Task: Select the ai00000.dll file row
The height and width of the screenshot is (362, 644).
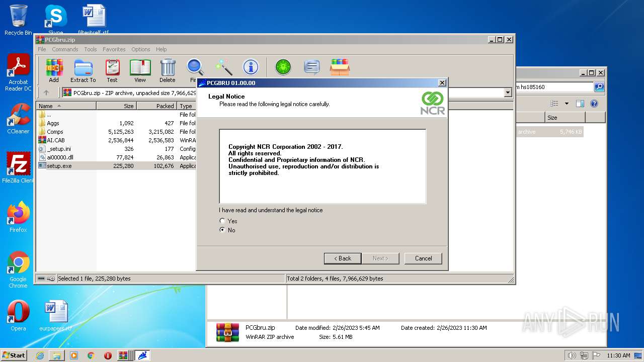Action: pos(117,157)
